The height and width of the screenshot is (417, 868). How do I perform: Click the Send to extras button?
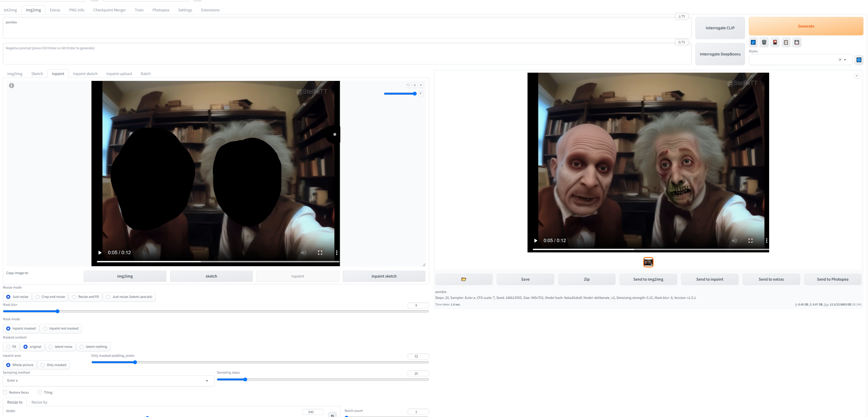(771, 279)
